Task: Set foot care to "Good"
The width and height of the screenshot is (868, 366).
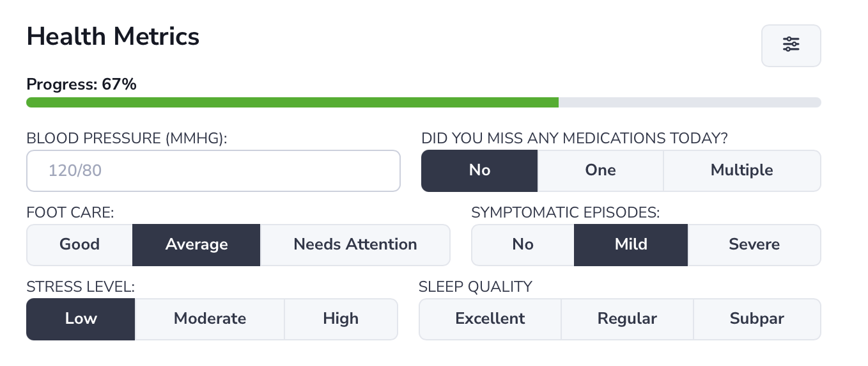Action: pos(80,245)
